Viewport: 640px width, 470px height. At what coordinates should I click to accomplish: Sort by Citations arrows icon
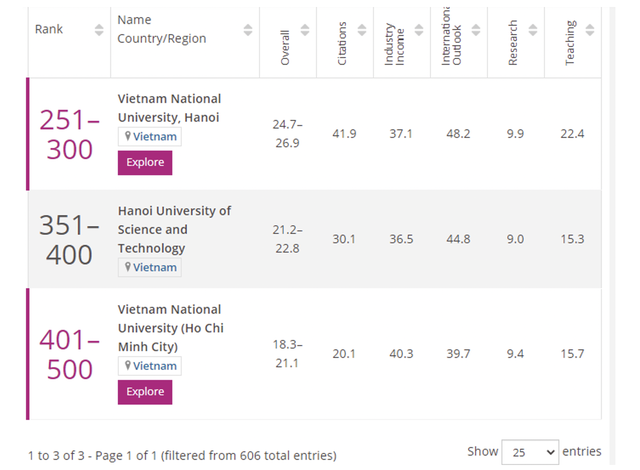pyautogui.click(x=362, y=30)
